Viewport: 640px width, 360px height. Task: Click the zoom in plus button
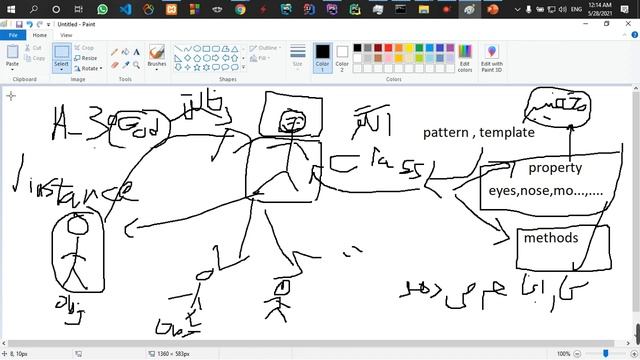634,354
